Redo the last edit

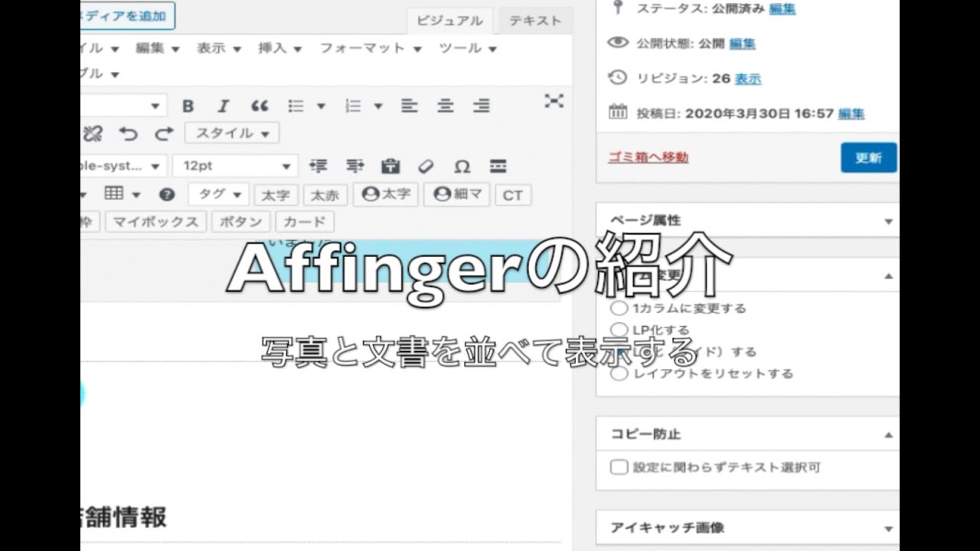pyautogui.click(x=164, y=134)
